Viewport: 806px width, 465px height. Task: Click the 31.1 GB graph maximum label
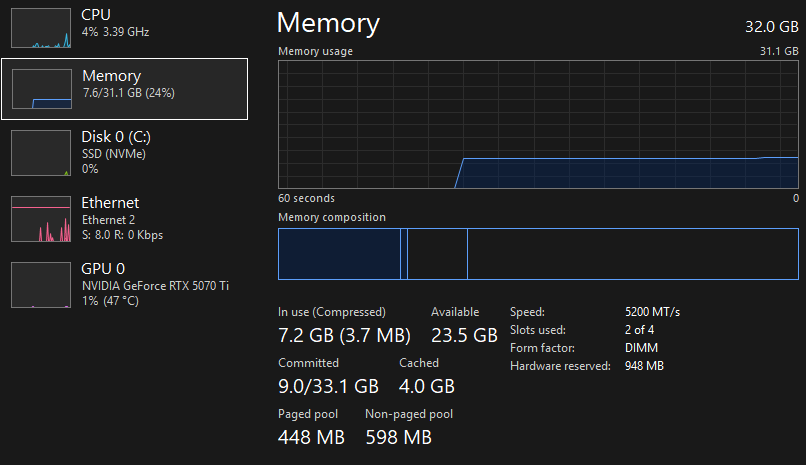(x=779, y=51)
